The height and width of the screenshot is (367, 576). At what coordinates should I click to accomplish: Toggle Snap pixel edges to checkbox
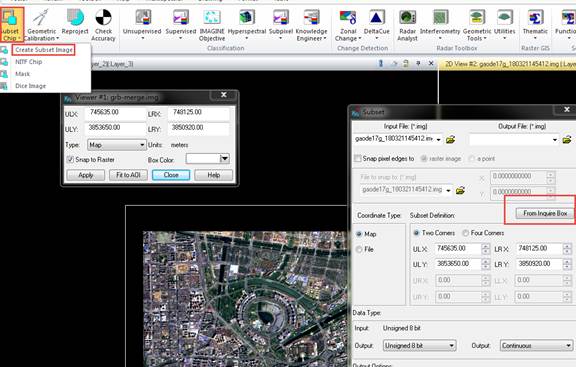357,158
